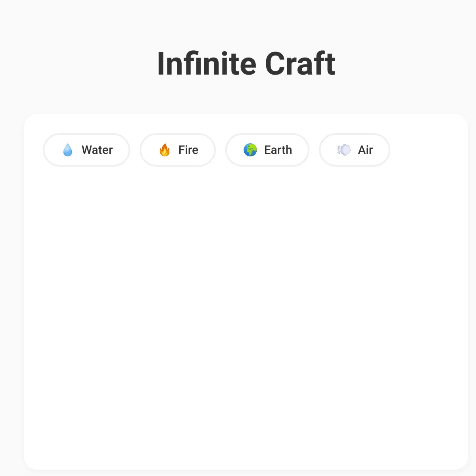This screenshot has width=476, height=476.
Task: Tap the green-blue planet emoji
Action: click(250, 150)
